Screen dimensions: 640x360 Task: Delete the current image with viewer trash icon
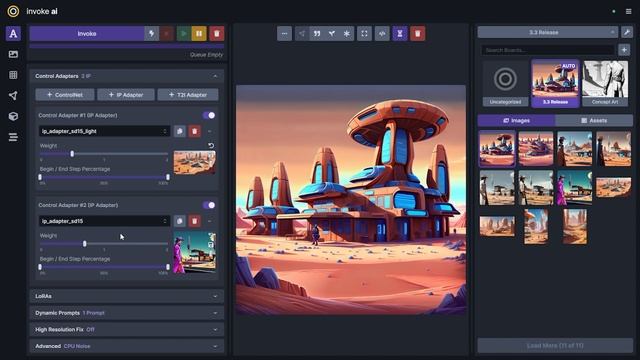(x=418, y=33)
